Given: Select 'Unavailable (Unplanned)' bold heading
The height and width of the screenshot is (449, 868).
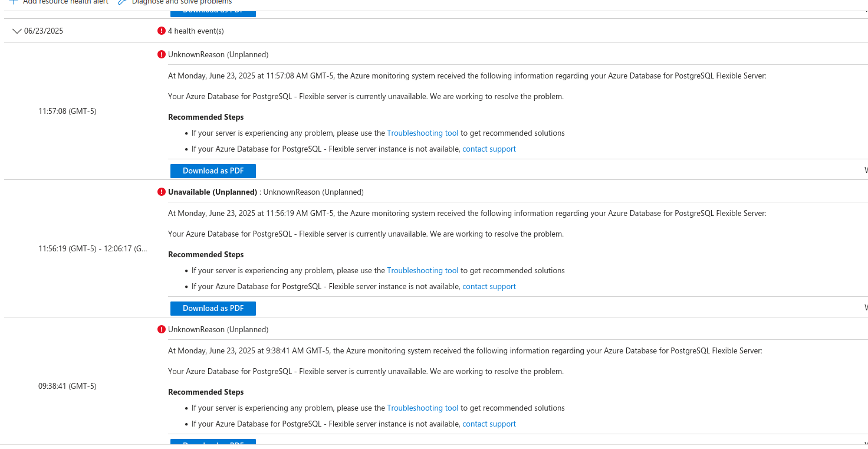Looking at the screenshot, I should tap(212, 192).
